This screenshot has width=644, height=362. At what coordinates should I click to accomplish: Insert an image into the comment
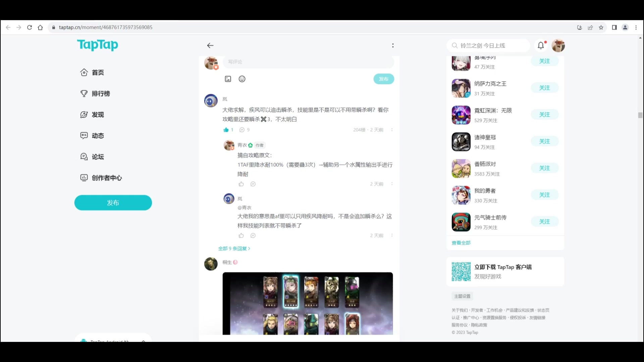click(228, 79)
